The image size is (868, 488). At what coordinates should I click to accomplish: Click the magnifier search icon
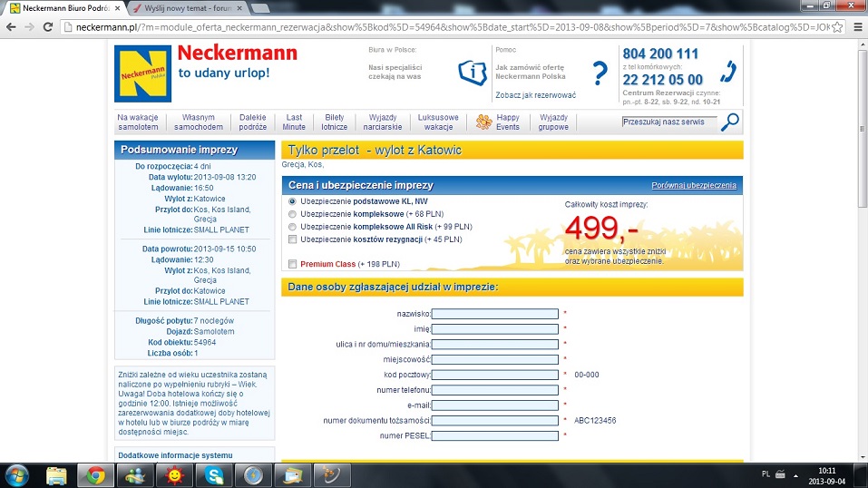(729, 122)
